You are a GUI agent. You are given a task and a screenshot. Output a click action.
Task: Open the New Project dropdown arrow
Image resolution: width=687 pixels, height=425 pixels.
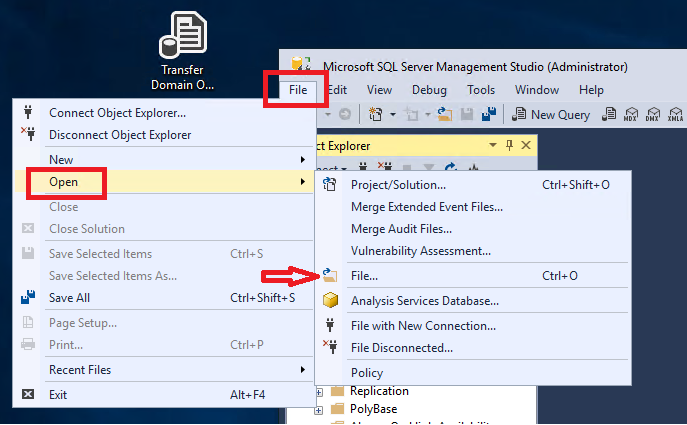click(x=393, y=115)
